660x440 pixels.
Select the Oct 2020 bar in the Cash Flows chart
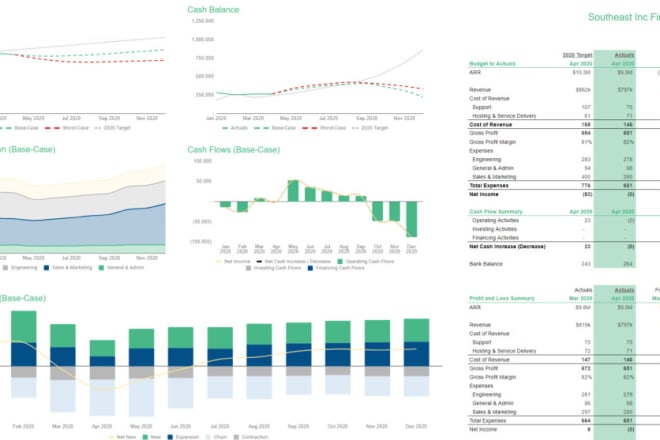[378, 211]
